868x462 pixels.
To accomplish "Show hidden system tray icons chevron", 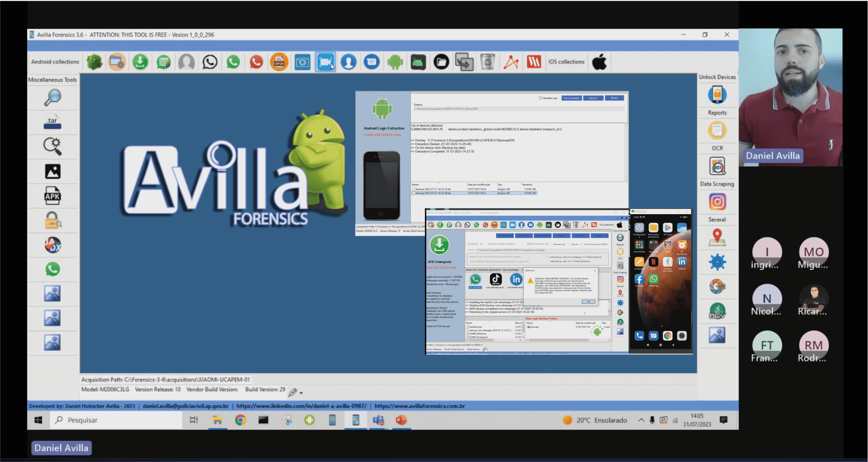I will click(x=641, y=420).
